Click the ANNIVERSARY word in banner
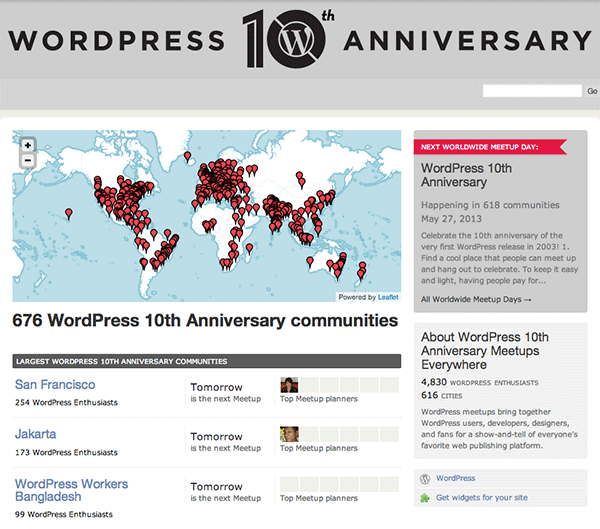 (468, 41)
